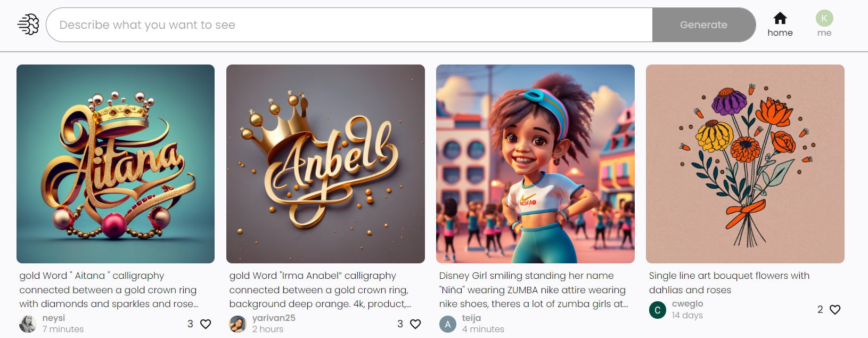Screen dimensions: 868x338
Task: Click teija's gray A avatar
Action: 447,324
